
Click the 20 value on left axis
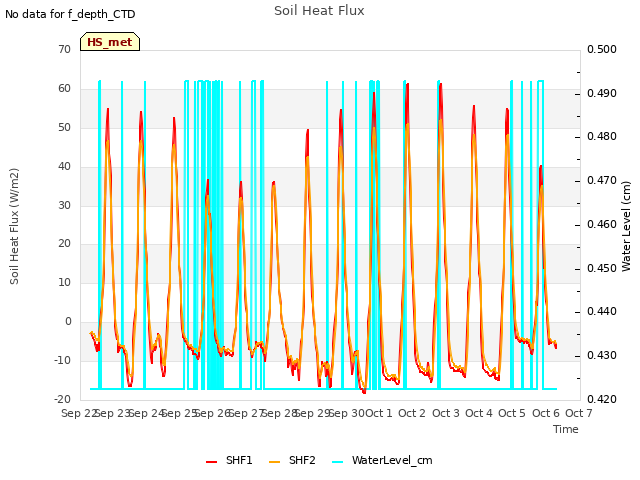coord(64,244)
